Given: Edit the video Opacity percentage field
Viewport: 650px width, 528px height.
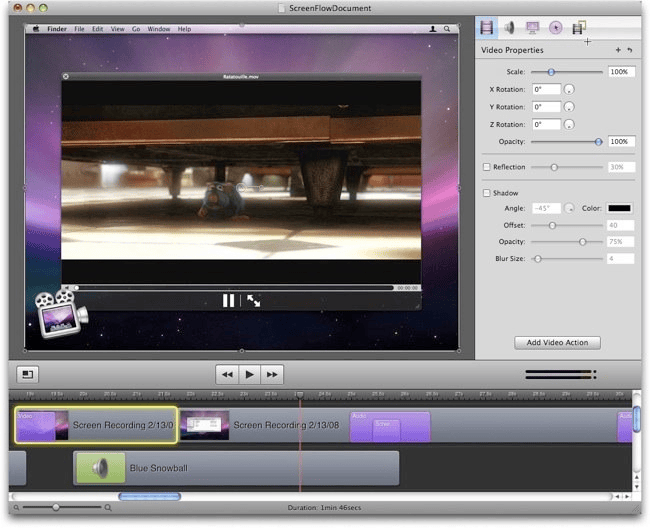Looking at the screenshot, I should coord(621,142).
